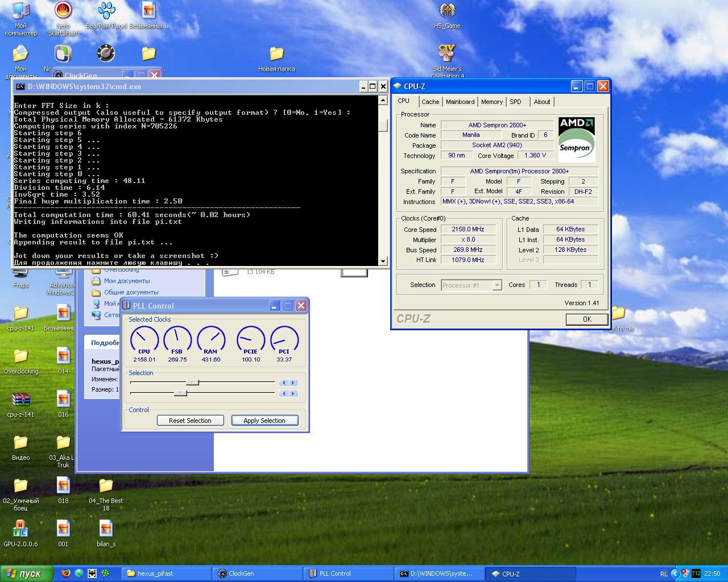Increase lower slider with right arrow
Screen dimensions: 728x582
293,393
